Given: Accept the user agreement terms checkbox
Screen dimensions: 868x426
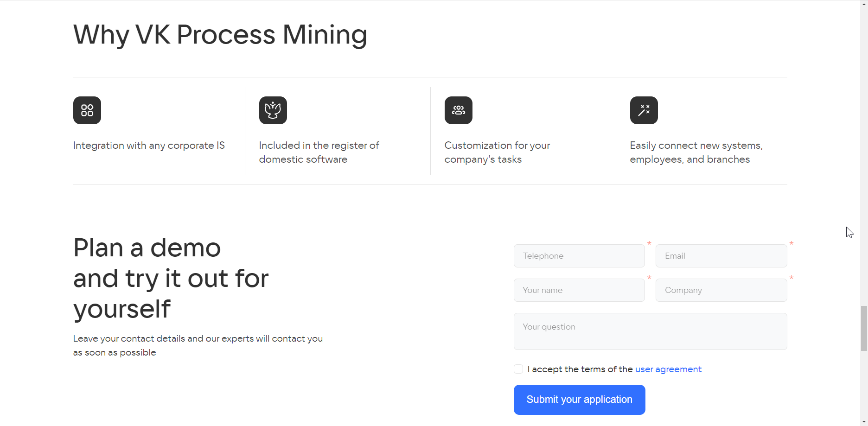Looking at the screenshot, I should click(x=518, y=369).
